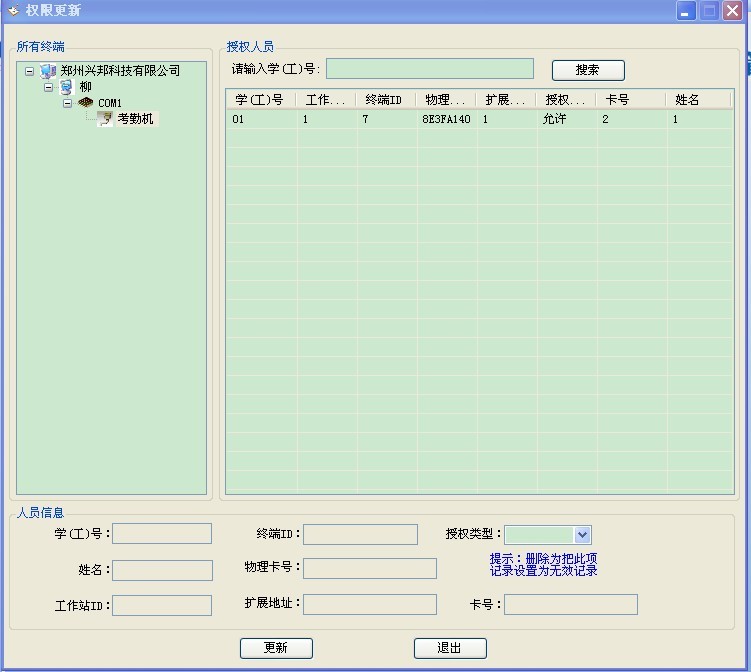751x672 pixels.
Task: Click the 扩展地址 input field
Action: (370, 604)
